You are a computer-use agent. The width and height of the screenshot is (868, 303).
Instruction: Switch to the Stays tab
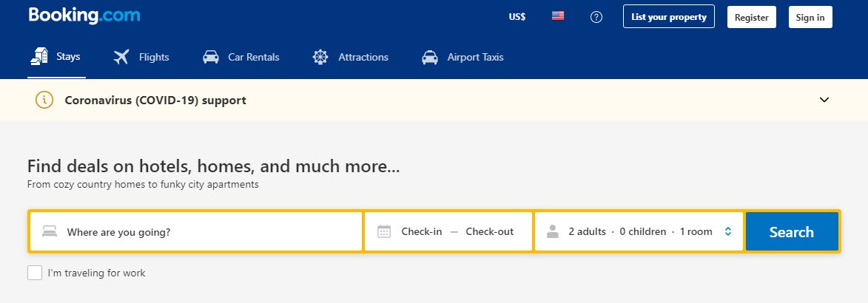pyautogui.click(x=56, y=57)
